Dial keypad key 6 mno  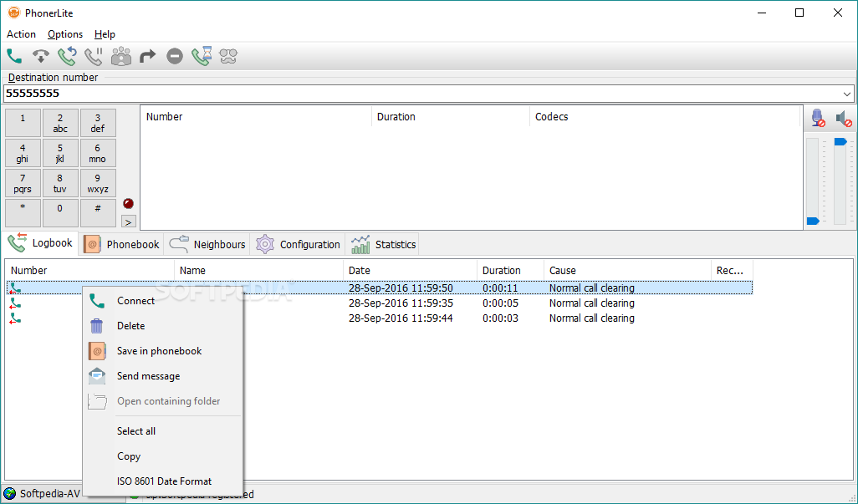click(x=98, y=153)
